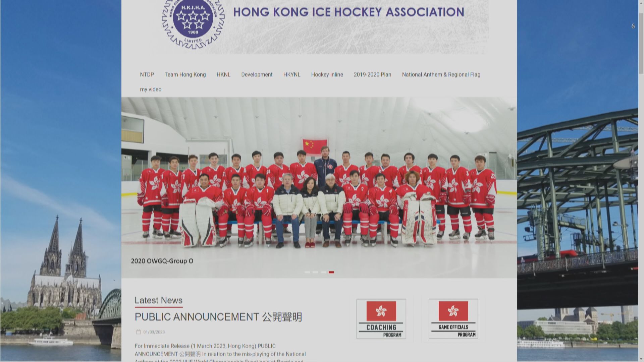The height and width of the screenshot is (362, 644).
Task: Expand the HKNL navigation menu
Action: 223,74
